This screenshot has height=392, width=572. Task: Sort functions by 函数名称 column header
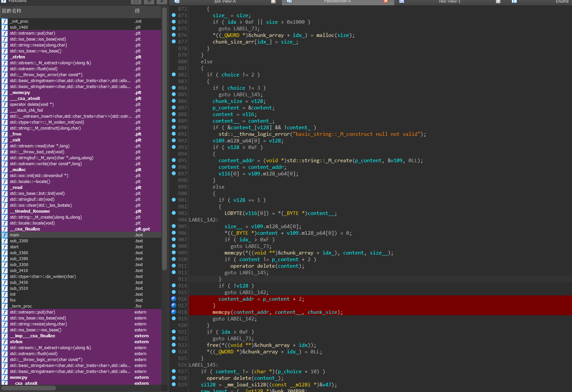[67, 11]
